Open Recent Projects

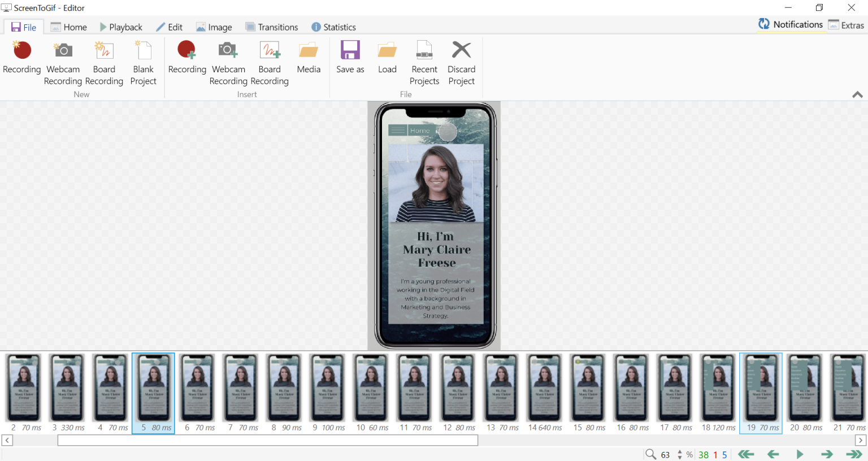424,62
